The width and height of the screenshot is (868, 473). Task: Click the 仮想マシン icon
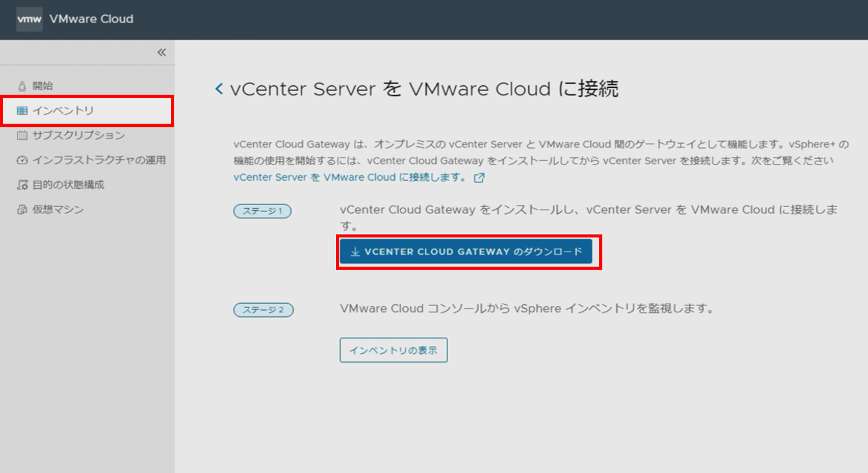click(23, 210)
